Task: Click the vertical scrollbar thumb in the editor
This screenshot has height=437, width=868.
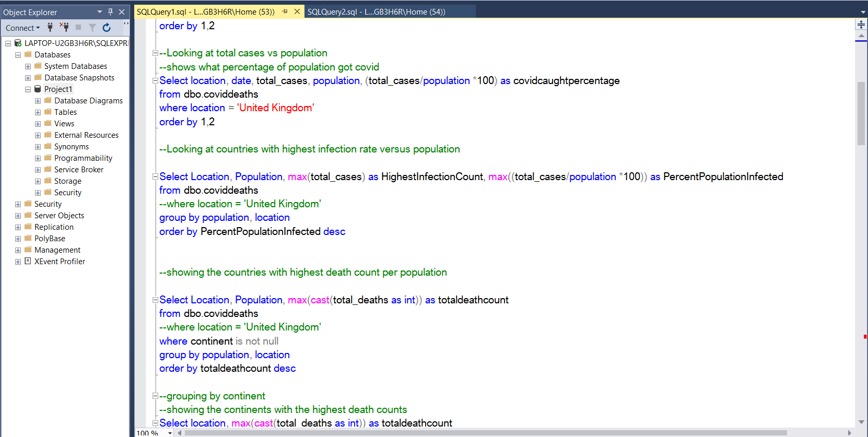Action: 861,113
